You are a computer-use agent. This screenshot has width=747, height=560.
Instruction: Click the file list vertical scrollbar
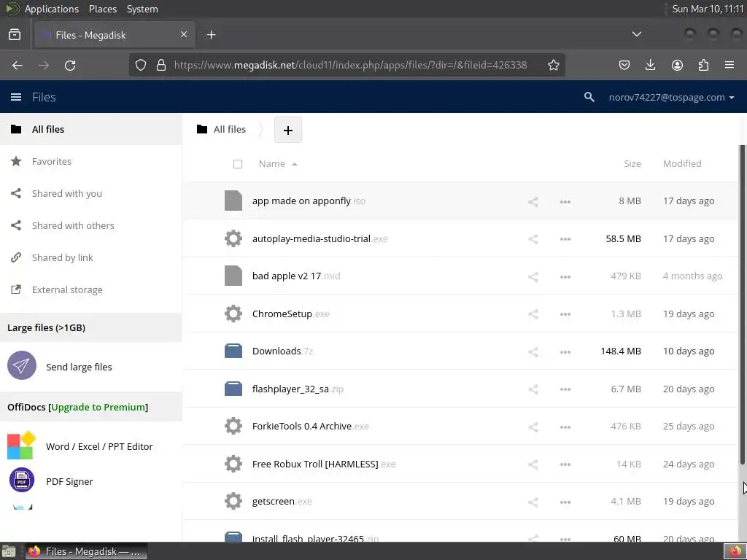(742, 305)
